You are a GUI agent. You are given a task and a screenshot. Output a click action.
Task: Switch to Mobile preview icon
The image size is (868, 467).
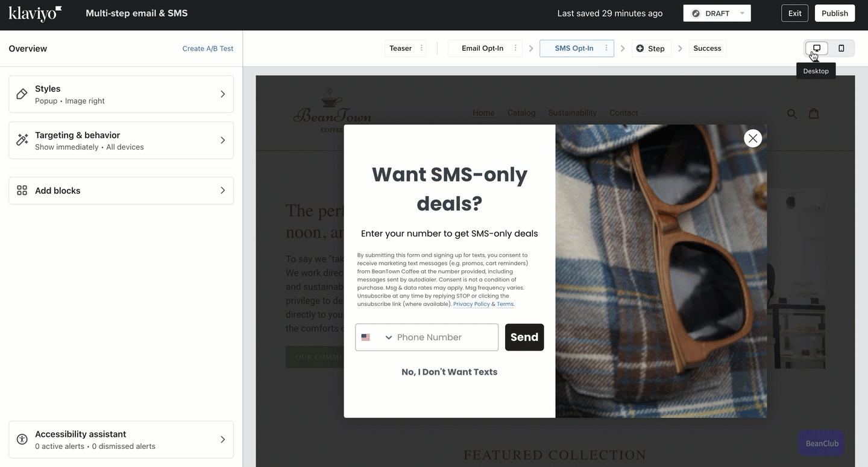841,48
